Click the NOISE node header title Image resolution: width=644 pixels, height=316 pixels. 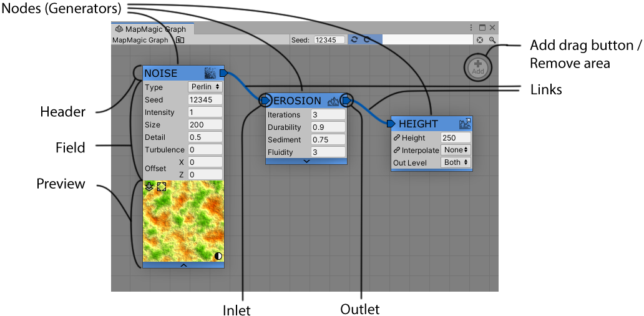[x=160, y=74]
